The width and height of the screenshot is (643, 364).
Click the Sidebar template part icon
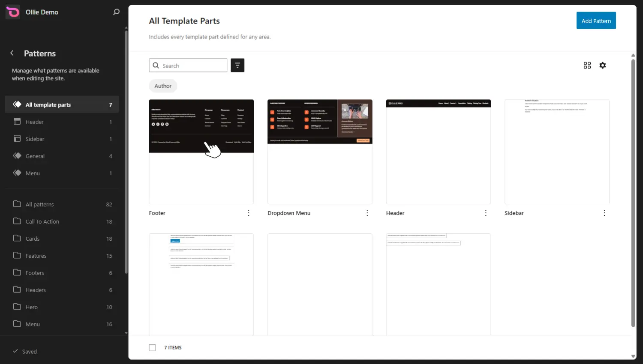click(x=17, y=139)
